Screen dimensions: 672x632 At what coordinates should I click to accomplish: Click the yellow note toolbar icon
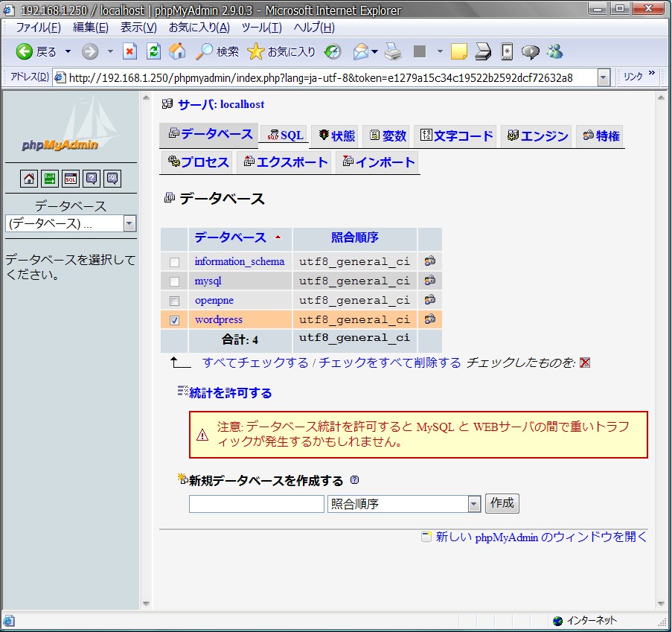click(458, 51)
